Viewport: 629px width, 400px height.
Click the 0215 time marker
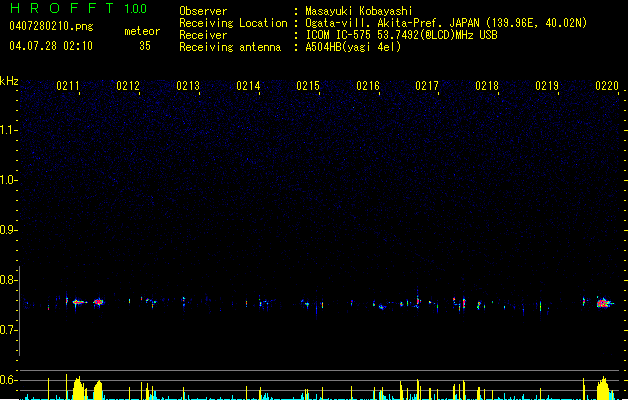point(308,86)
